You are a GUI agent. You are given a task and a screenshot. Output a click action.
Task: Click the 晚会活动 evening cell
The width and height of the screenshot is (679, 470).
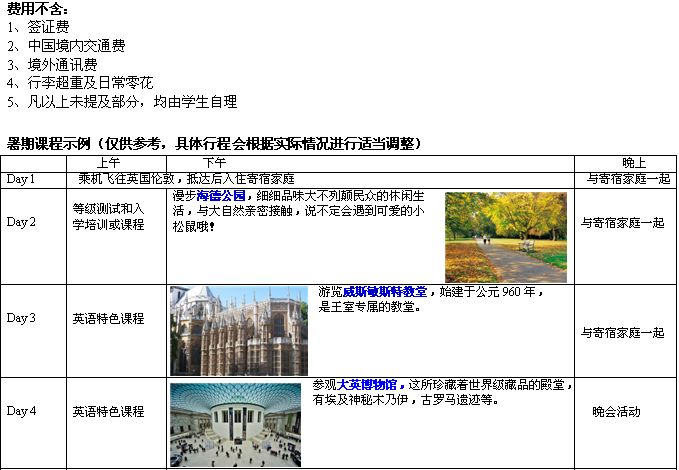616,411
